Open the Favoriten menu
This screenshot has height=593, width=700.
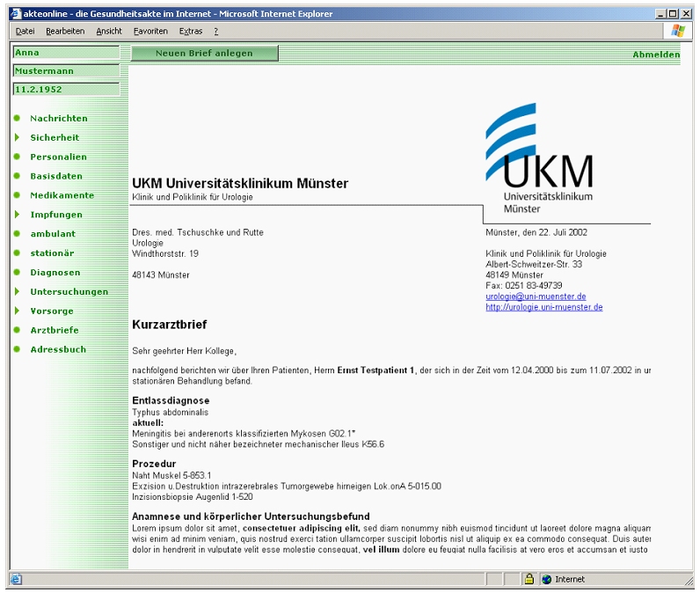point(150,31)
